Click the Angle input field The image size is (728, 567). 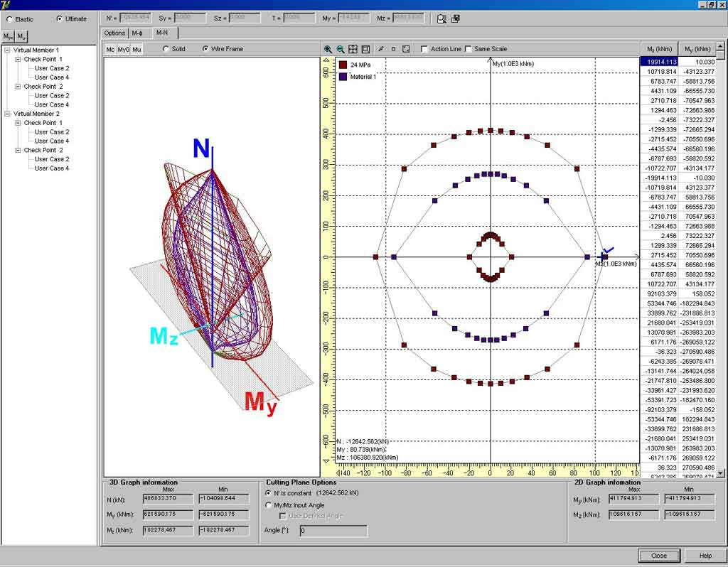pos(333,531)
